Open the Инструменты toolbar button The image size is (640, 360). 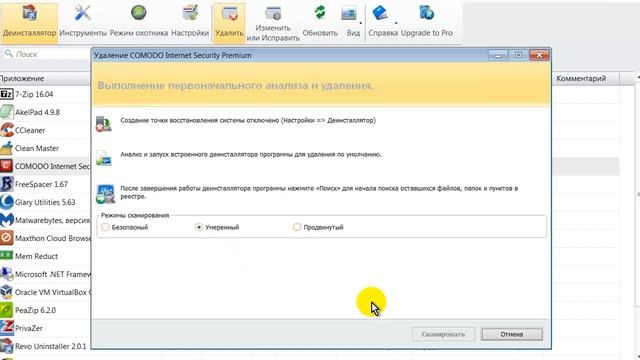pos(83,22)
